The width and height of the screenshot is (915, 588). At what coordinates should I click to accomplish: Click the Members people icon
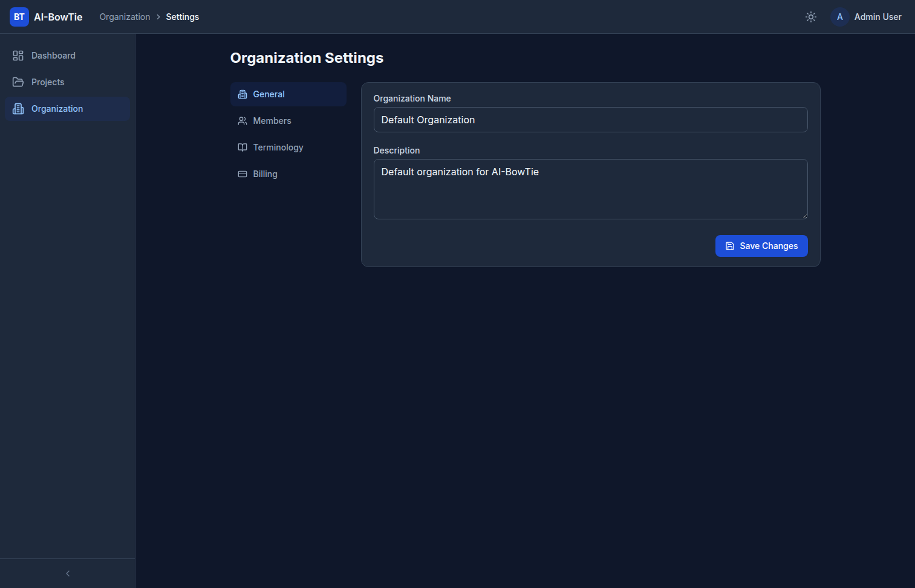(243, 121)
